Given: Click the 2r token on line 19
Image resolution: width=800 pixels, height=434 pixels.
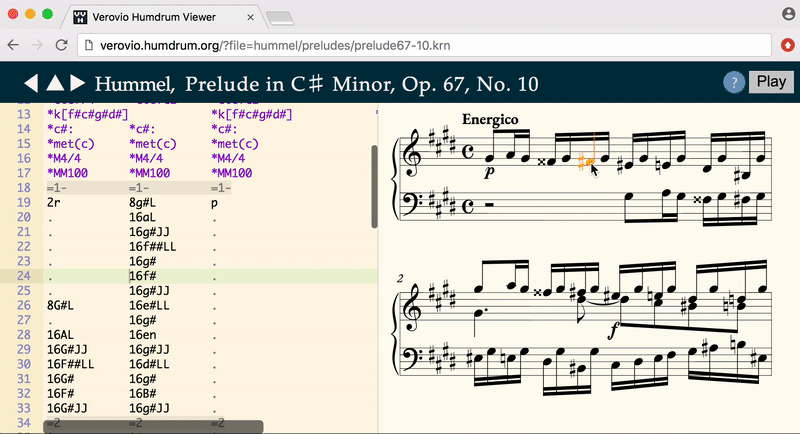Looking at the screenshot, I should pos(54,202).
